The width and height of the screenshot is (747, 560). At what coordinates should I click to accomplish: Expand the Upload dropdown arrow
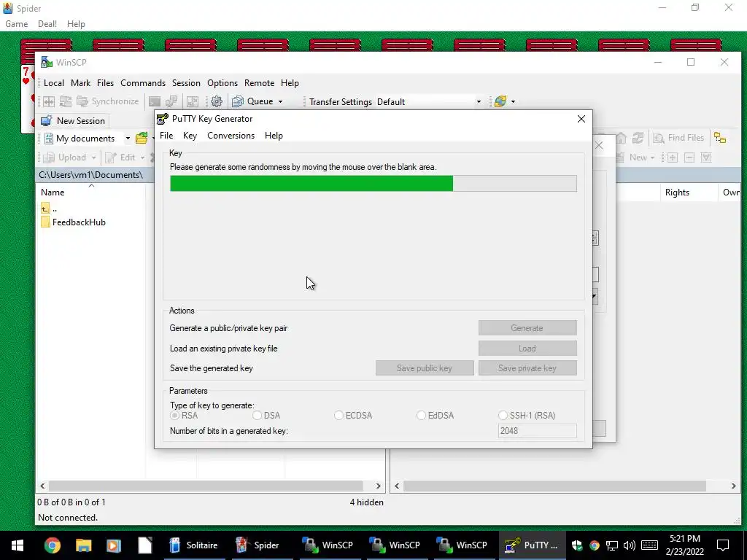click(x=94, y=157)
